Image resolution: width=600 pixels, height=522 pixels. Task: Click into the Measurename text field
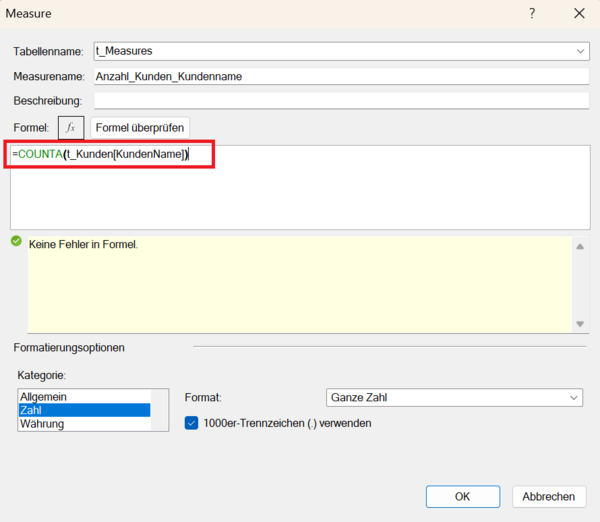(x=340, y=76)
